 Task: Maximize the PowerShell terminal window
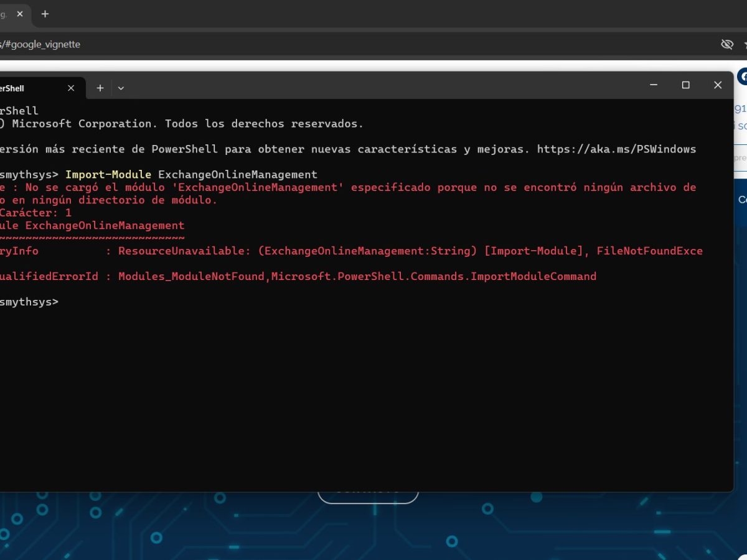[685, 85]
